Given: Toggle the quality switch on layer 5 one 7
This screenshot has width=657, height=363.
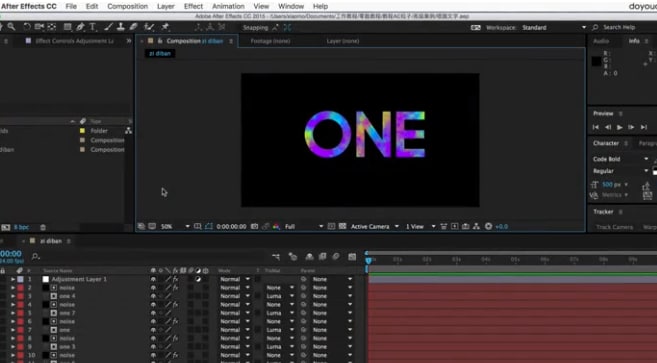Looking at the screenshot, I should pos(168,313).
